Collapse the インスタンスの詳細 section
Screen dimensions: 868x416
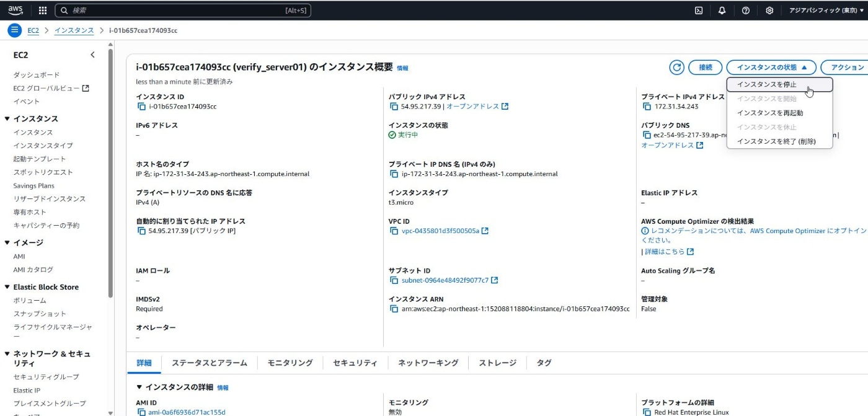pos(139,387)
